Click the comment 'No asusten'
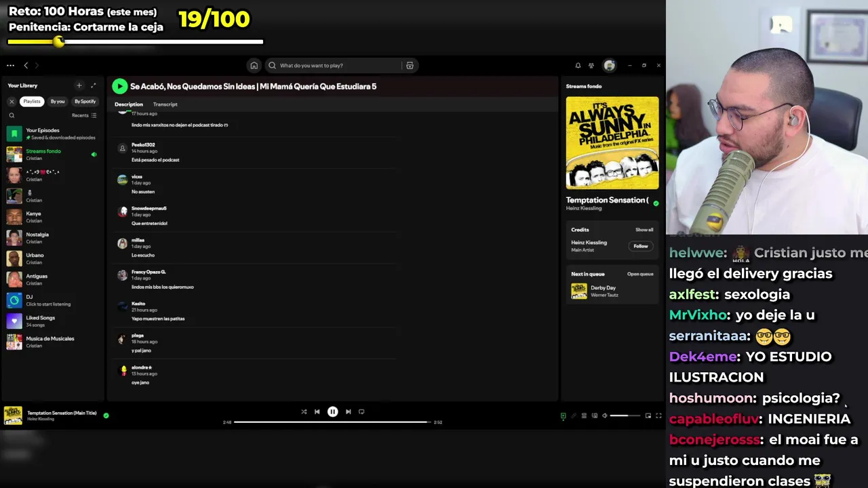This screenshot has height=488, width=868. pyautogui.click(x=143, y=192)
